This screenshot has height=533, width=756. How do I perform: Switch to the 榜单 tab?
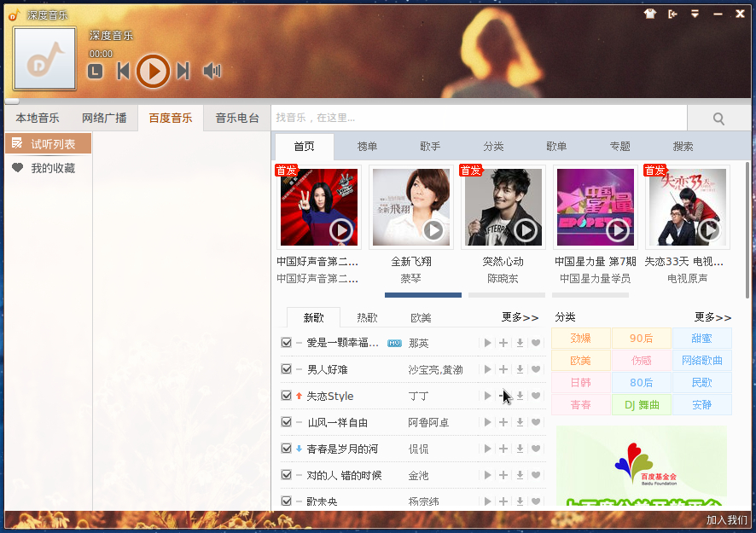coord(367,147)
